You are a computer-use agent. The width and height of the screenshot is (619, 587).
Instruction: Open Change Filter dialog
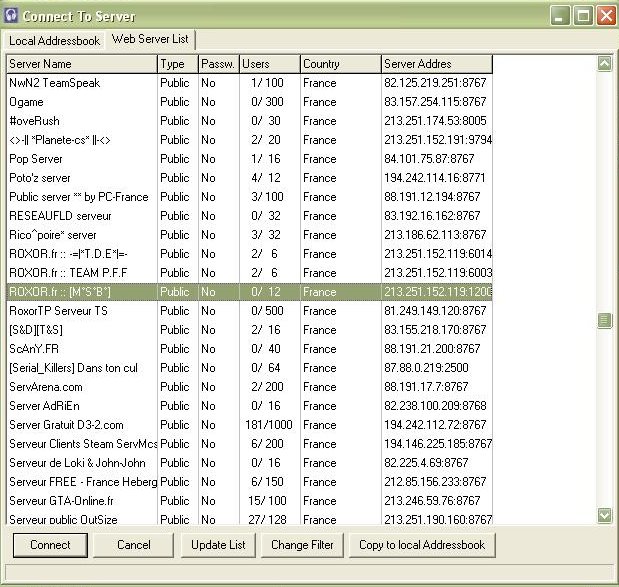click(x=302, y=545)
